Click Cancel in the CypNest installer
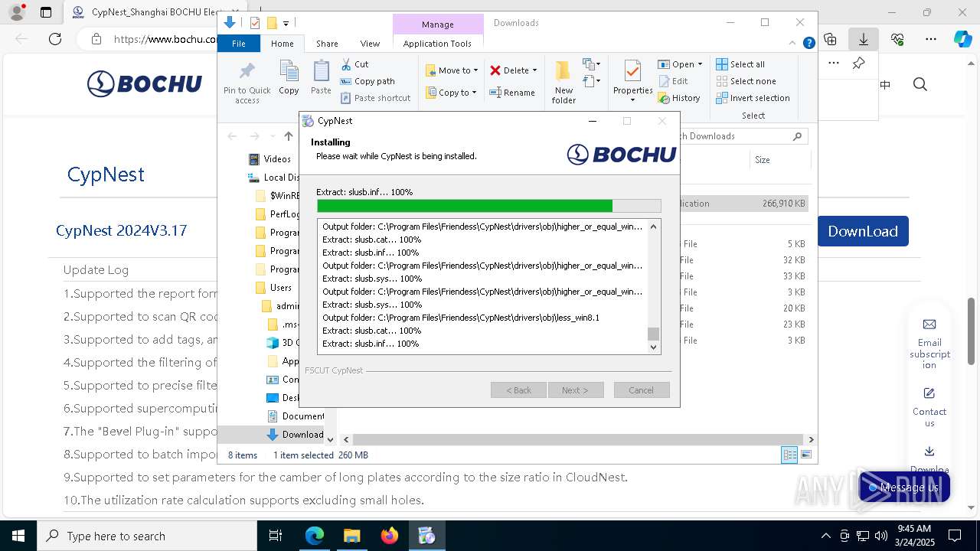The height and width of the screenshot is (551, 980). pyautogui.click(x=642, y=390)
